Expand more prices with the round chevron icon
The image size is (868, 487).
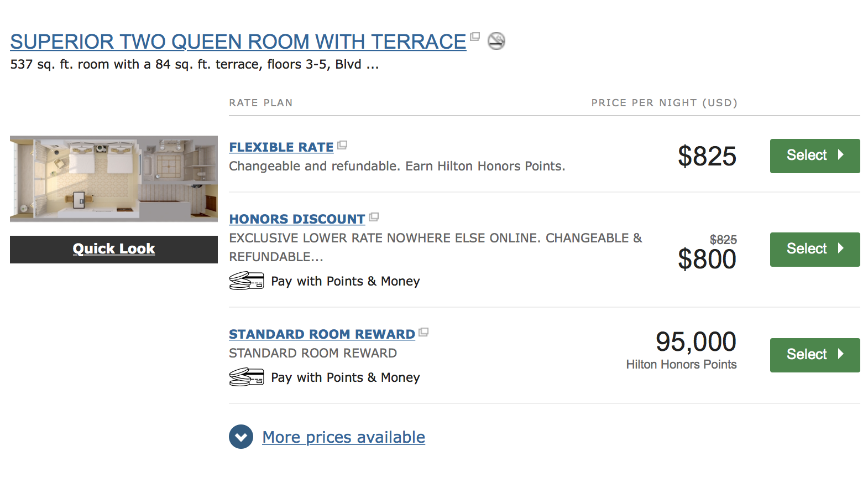[x=241, y=437]
